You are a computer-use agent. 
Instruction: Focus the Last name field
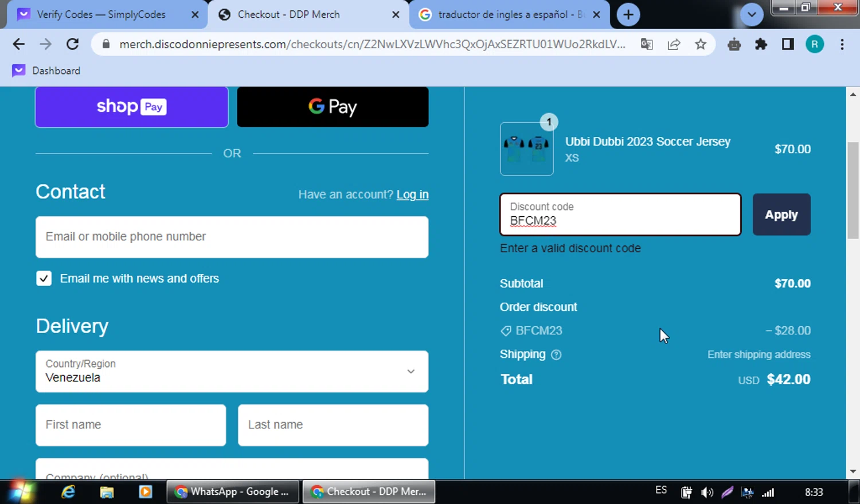point(333,425)
